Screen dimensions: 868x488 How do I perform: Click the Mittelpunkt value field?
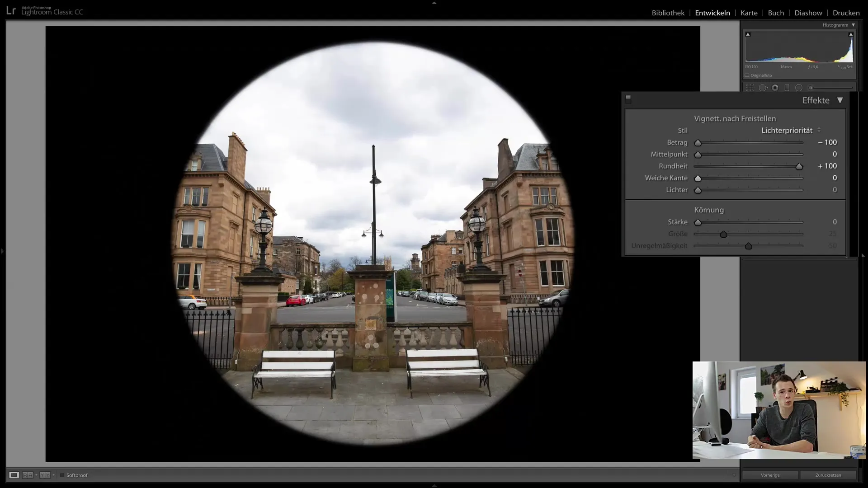(835, 154)
